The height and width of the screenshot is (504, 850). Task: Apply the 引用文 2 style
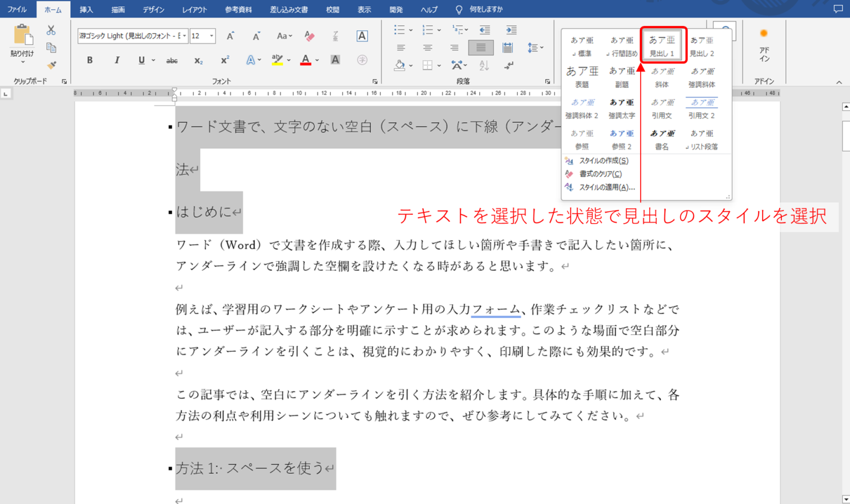pyautogui.click(x=702, y=108)
